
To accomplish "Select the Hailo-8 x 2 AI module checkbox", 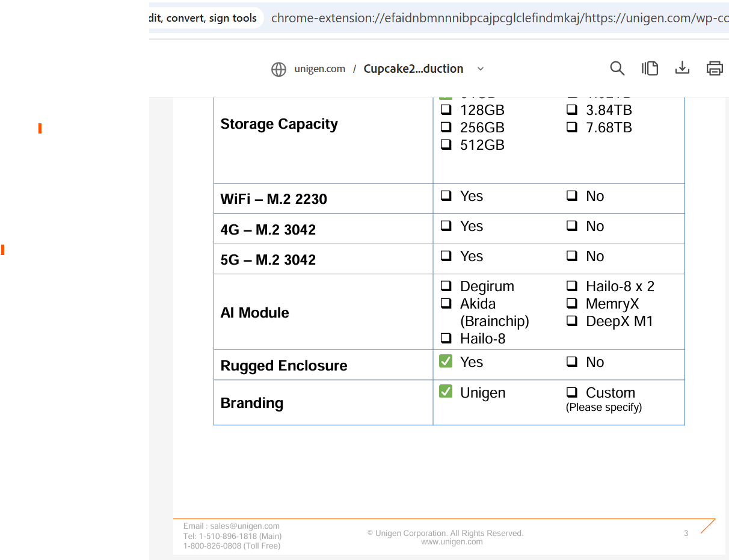I will click(x=572, y=286).
